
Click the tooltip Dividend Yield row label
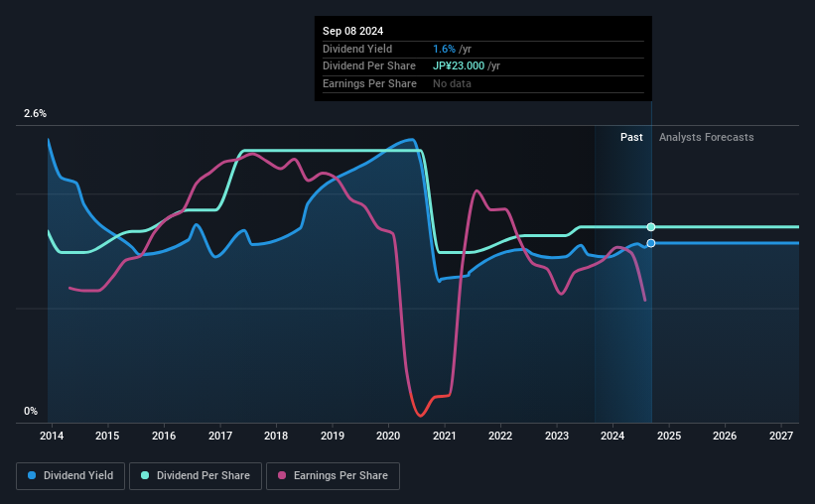pos(357,49)
